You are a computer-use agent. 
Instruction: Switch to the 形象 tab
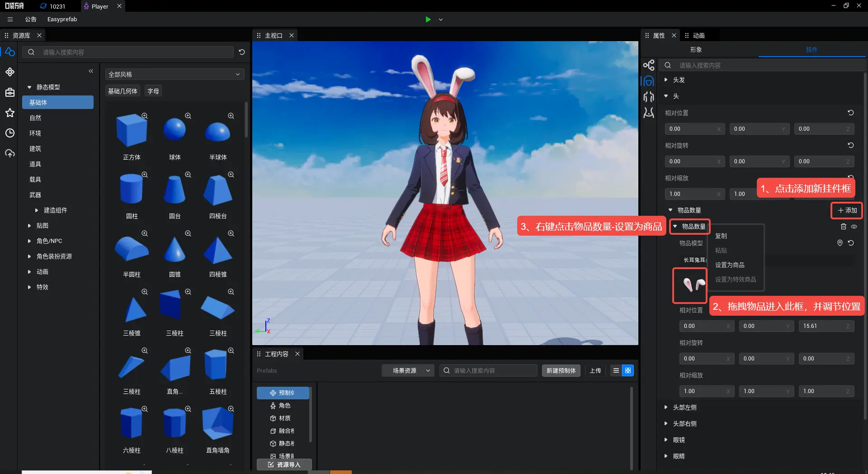coord(696,50)
